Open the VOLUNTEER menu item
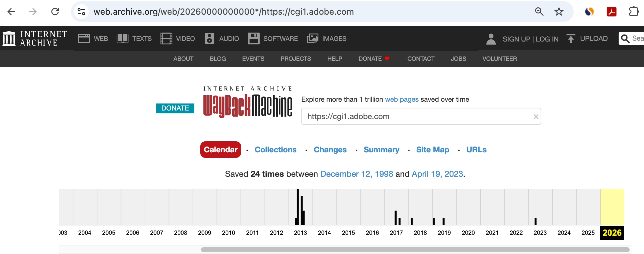 point(500,59)
